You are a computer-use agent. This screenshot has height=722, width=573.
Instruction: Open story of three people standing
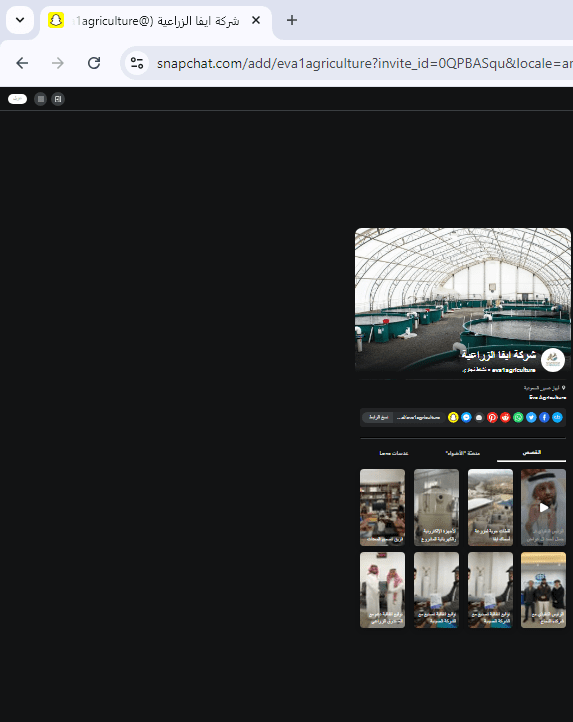point(544,590)
